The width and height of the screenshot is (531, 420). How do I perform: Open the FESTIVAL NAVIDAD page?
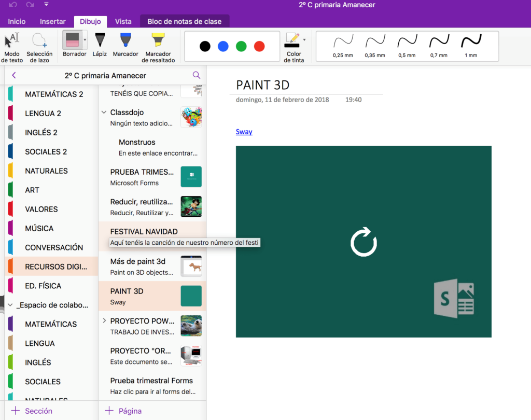click(152, 236)
